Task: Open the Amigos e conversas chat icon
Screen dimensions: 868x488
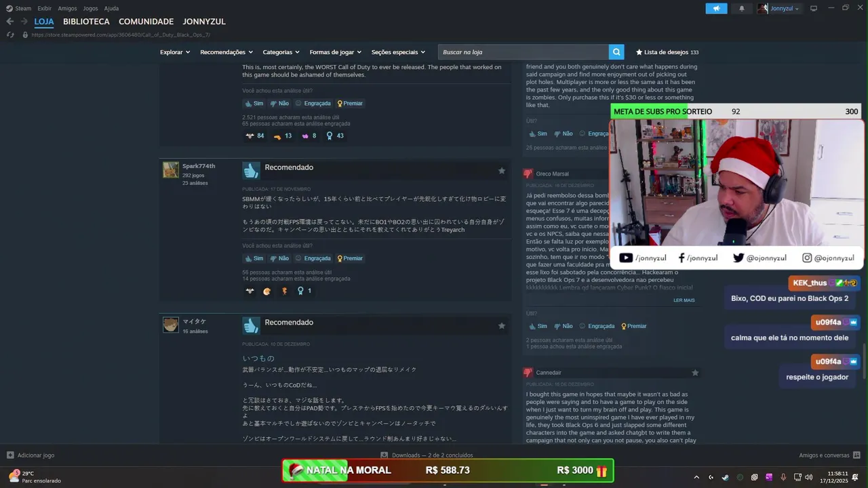Action: (856, 455)
